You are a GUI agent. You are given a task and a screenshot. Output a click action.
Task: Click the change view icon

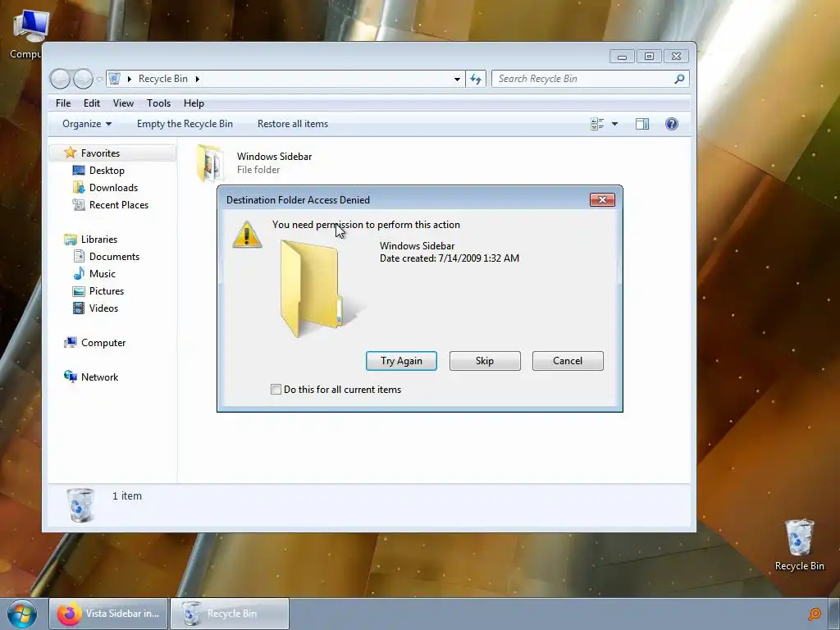(x=597, y=125)
